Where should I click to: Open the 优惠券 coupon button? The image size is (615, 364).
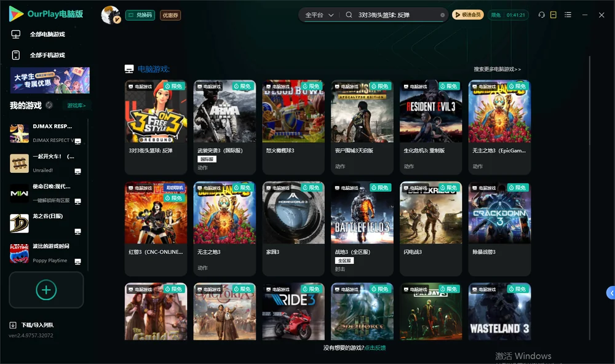coord(170,15)
